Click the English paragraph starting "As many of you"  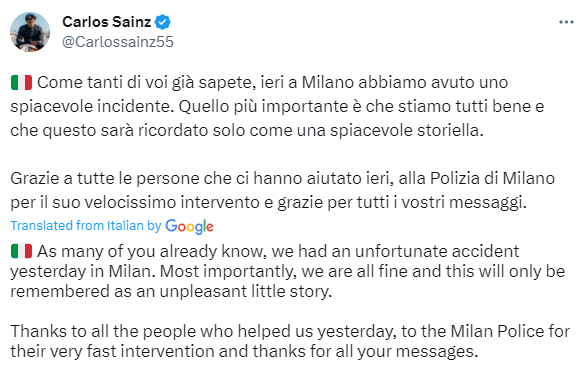(288, 271)
